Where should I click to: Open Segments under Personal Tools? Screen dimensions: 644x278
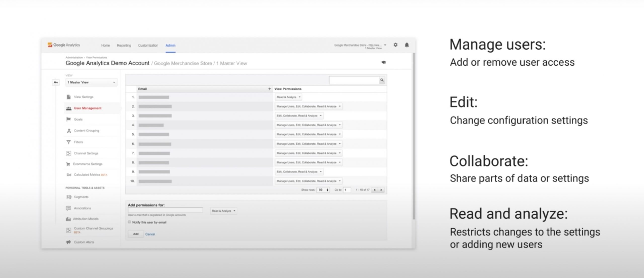(81, 197)
